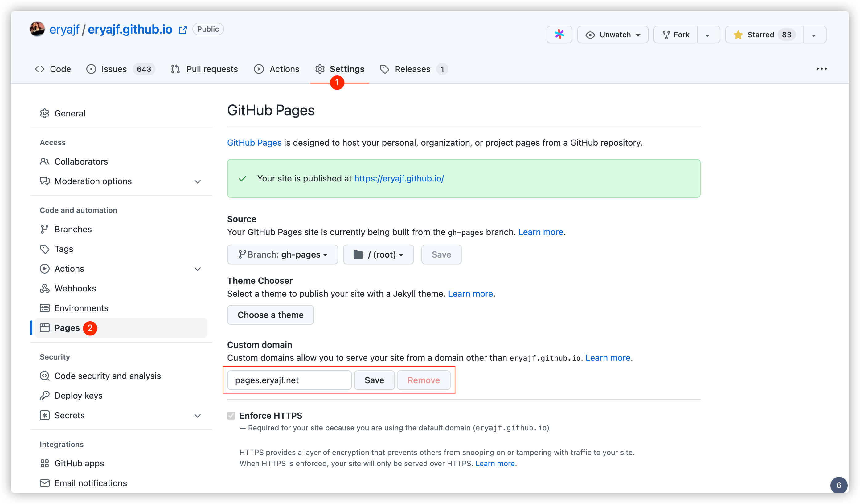Click the GitHub Pages intro link
Viewport: 860px width, 504px height.
tap(254, 143)
